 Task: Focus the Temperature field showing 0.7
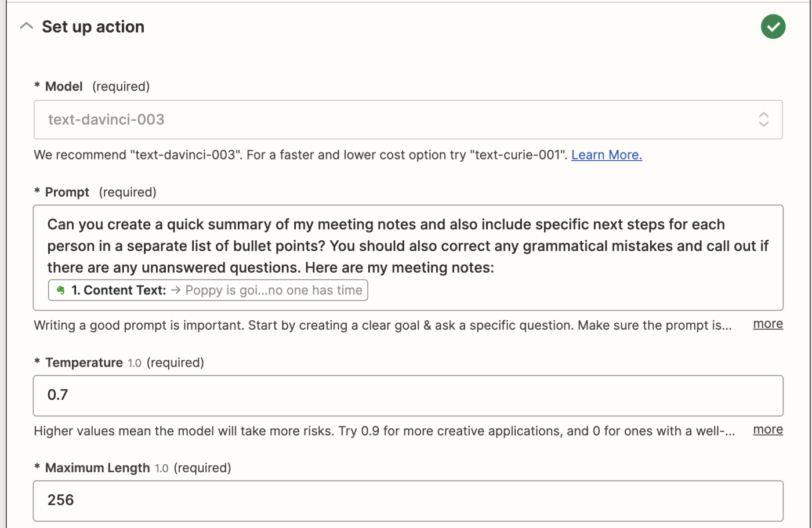[x=408, y=396]
